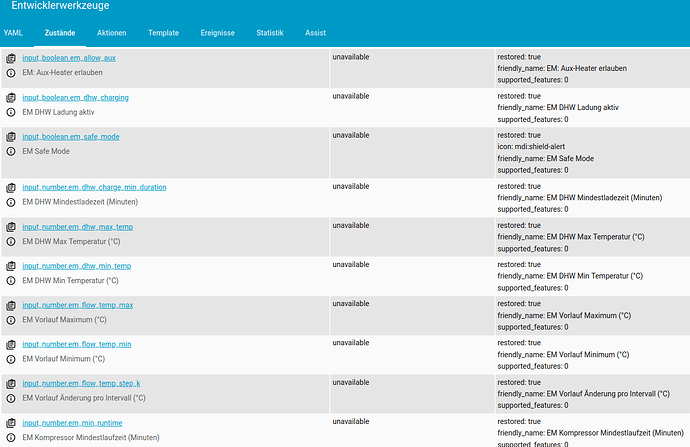The image size is (690, 447).
Task: Switch to the Assist tab
Action: (x=316, y=33)
